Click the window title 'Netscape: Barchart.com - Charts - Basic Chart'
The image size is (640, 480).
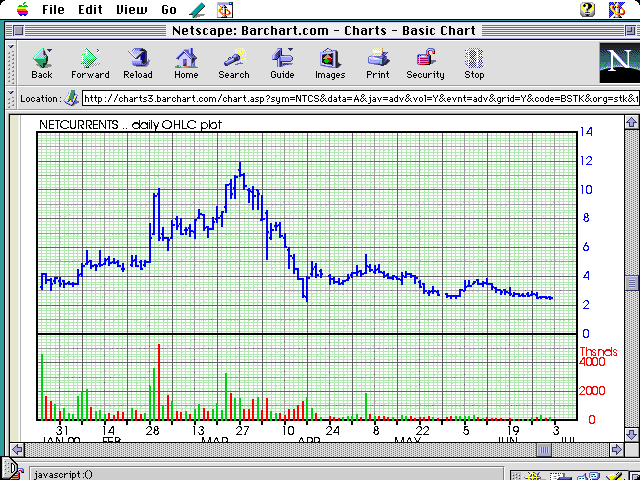[324, 31]
